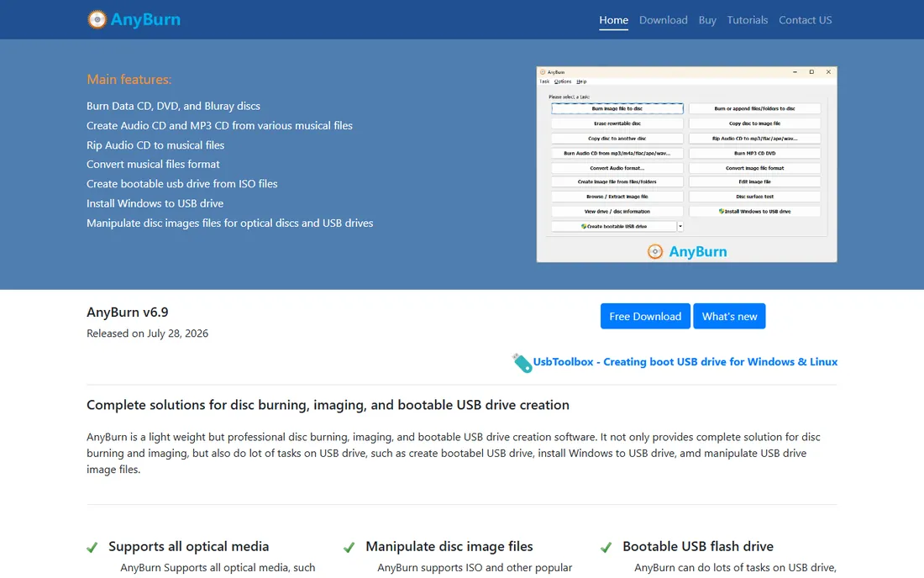The width and height of the screenshot is (924, 578).
Task: Select the 'Install Windows to USB drive' feature line
Action: pos(155,203)
